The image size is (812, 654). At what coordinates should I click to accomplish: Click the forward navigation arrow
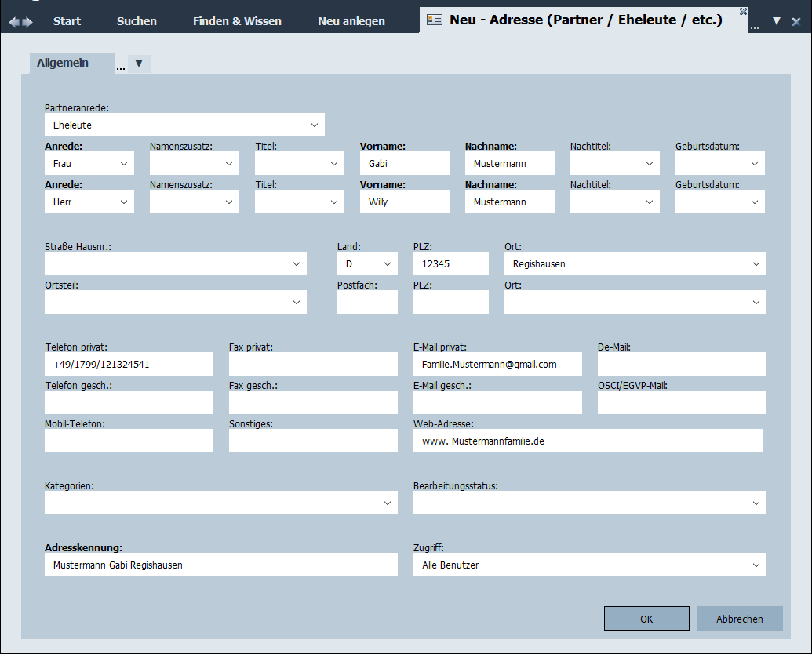click(x=28, y=22)
